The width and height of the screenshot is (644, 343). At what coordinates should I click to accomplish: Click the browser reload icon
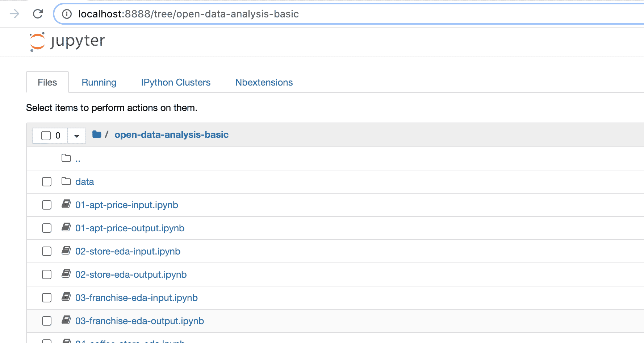tap(38, 14)
